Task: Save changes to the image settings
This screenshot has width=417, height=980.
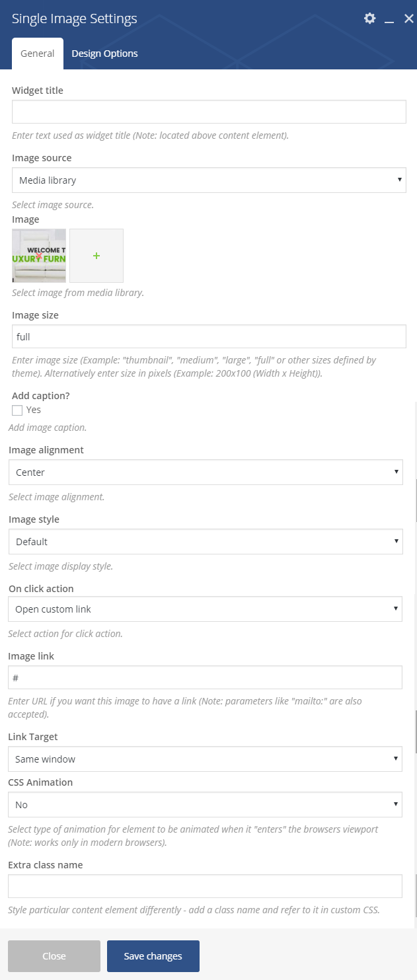Action: click(153, 956)
